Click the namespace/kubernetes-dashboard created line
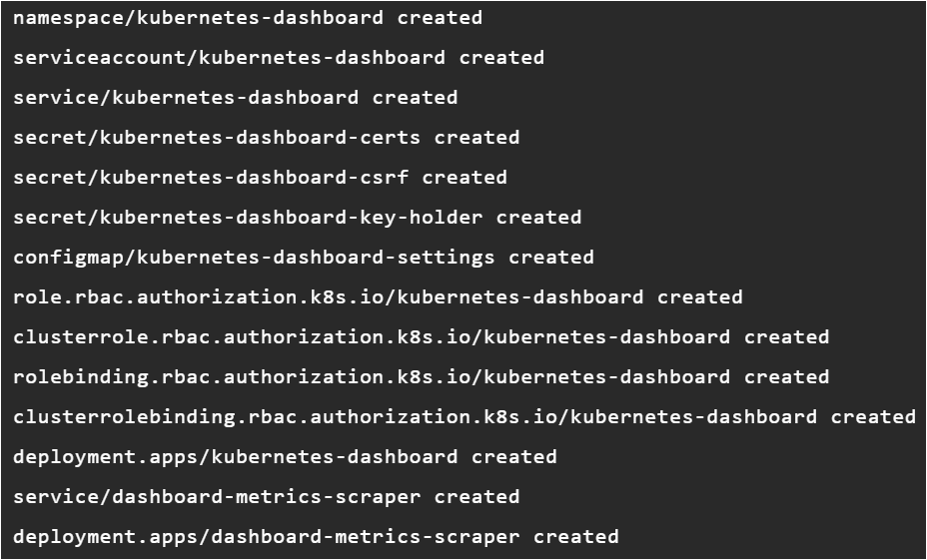The height and width of the screenshot is (560, 927). point(248,18)
